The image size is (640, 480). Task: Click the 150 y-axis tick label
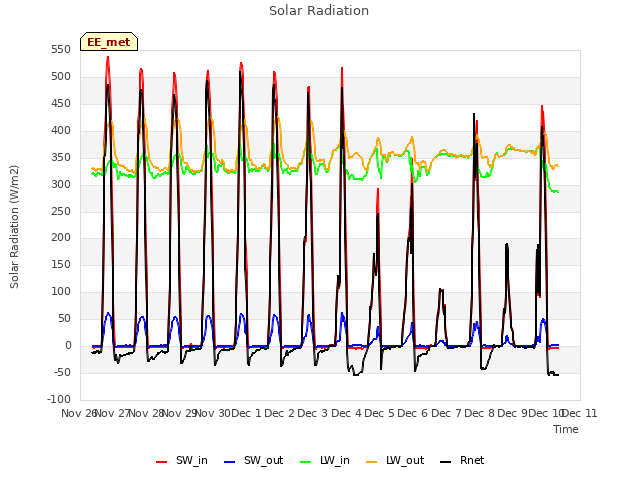(x=61, y=264)
